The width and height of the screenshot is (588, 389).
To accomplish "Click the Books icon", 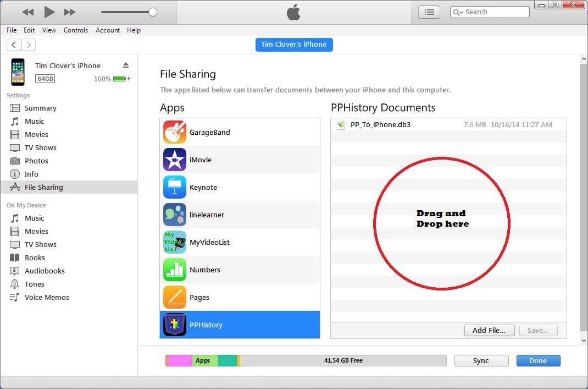I will [x=15, y=257].
